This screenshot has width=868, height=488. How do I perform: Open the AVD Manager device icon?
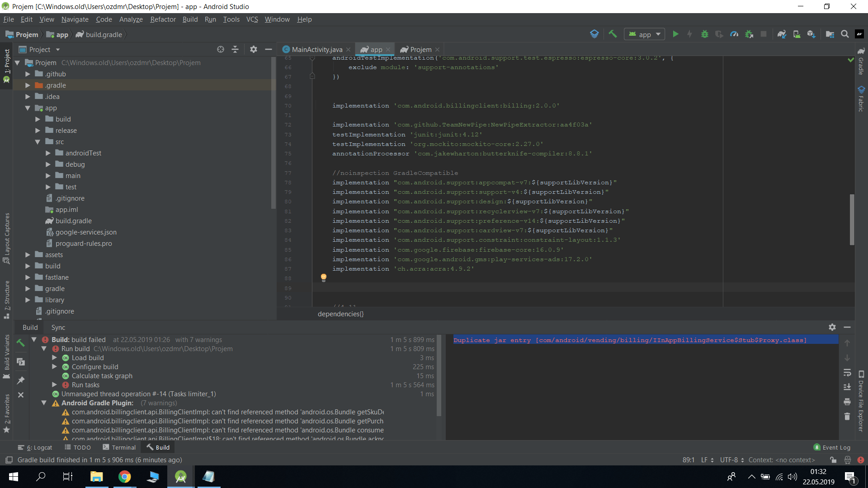797,34
